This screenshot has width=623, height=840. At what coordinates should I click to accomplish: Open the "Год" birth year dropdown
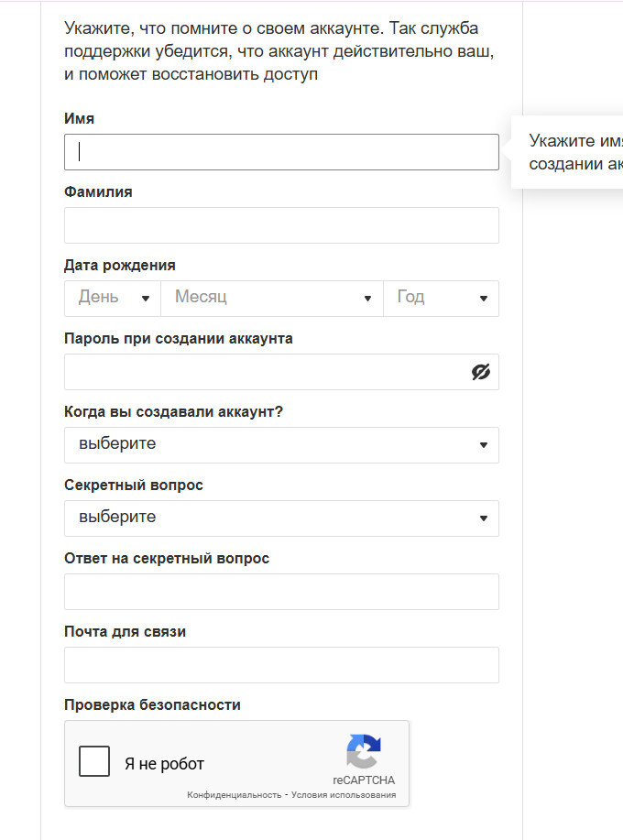[x=441, y=298]
